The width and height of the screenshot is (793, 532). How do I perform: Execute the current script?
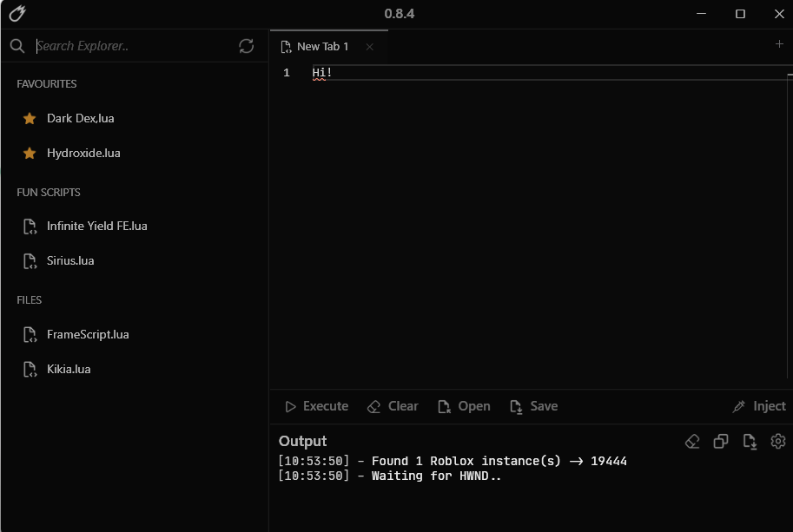coord(317,406)
